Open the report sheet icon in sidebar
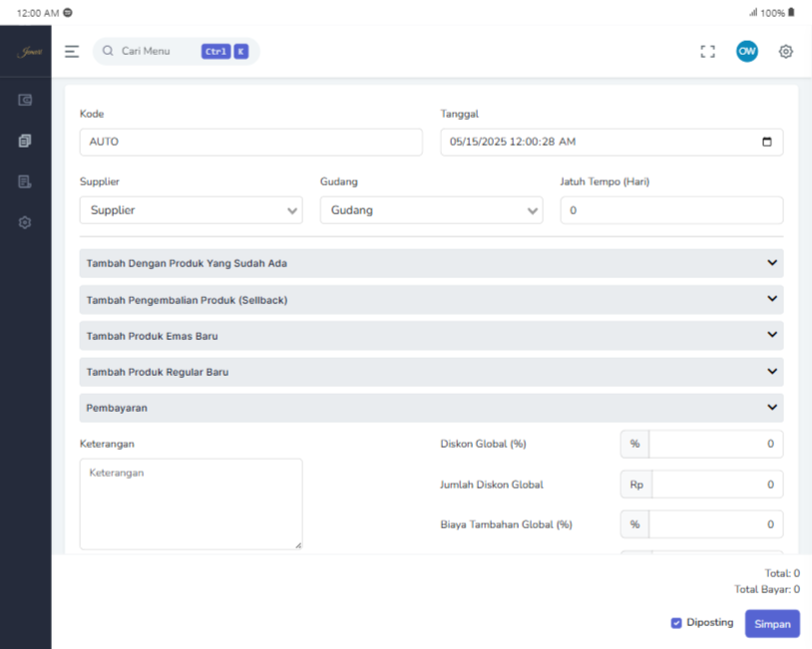Viewport: 812px width, 649px height. pos(25,182)
